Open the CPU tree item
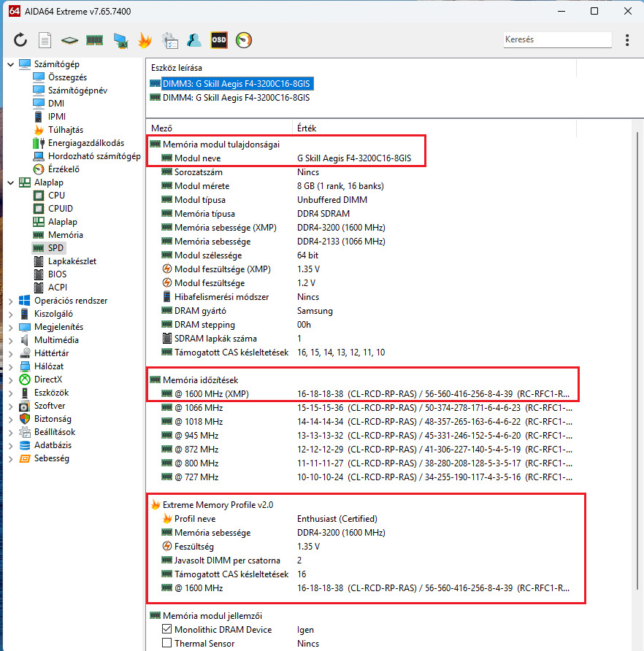This screenshot has width=644, height=651. 56,196
